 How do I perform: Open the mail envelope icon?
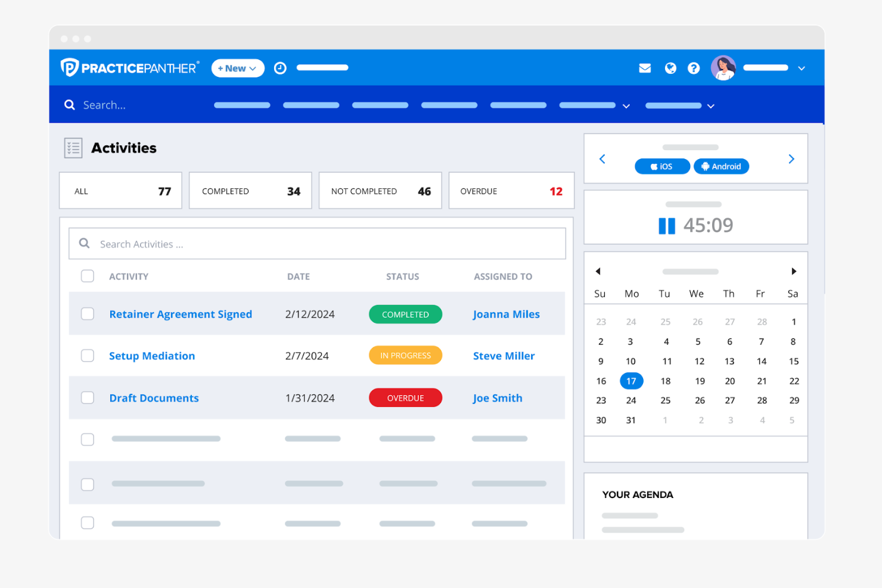click(x=645, y=68)
